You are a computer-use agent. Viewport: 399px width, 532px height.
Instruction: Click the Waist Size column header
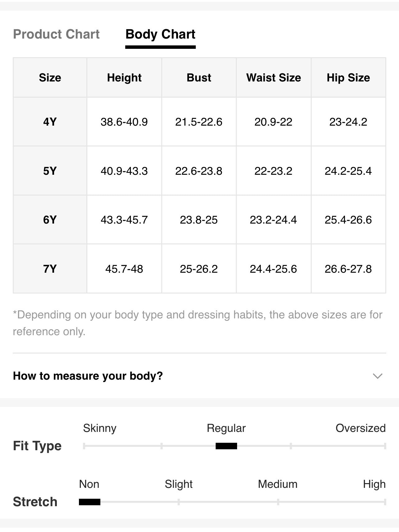(x=274, y=77)
